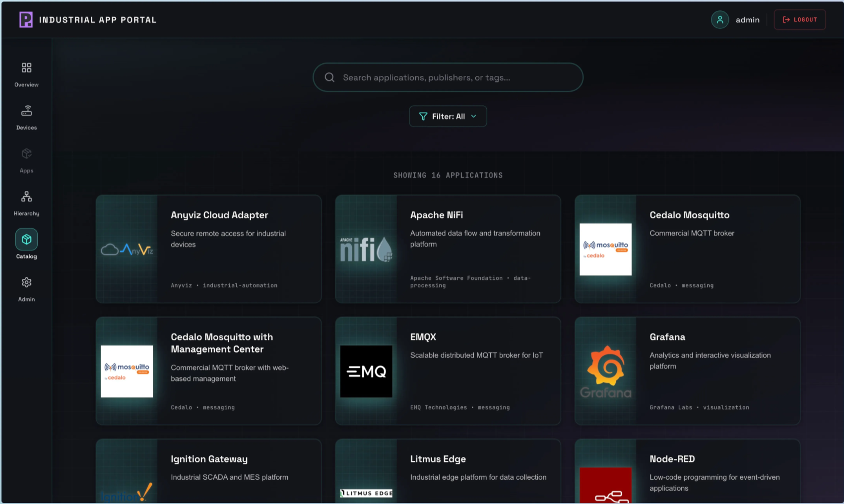Go to the Overview menu label
The image size is (844, 504).
click(26, 85)
